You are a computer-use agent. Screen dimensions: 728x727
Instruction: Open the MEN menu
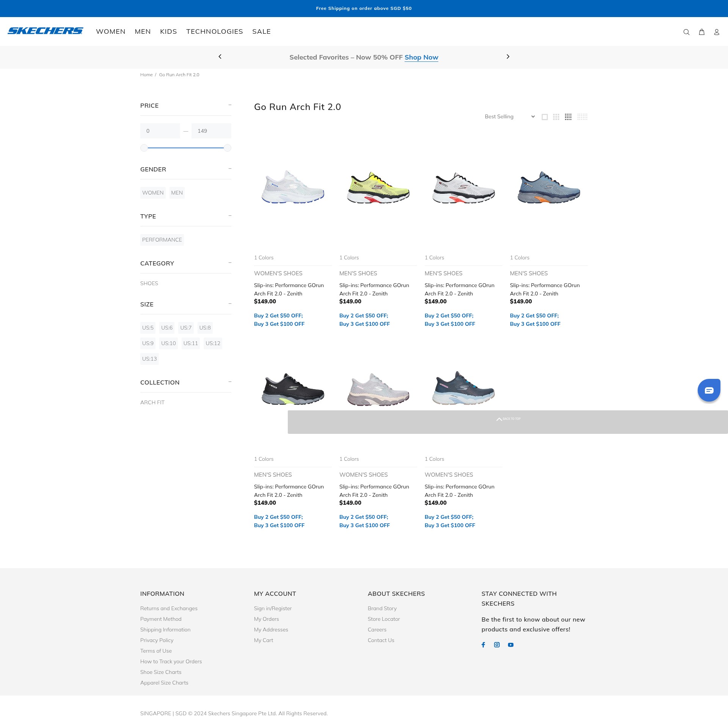(x=143, y=31)
